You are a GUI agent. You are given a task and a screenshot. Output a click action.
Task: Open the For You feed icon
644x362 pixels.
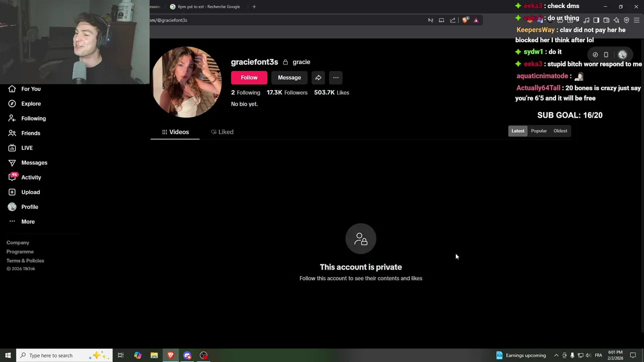tap(12, 89)
